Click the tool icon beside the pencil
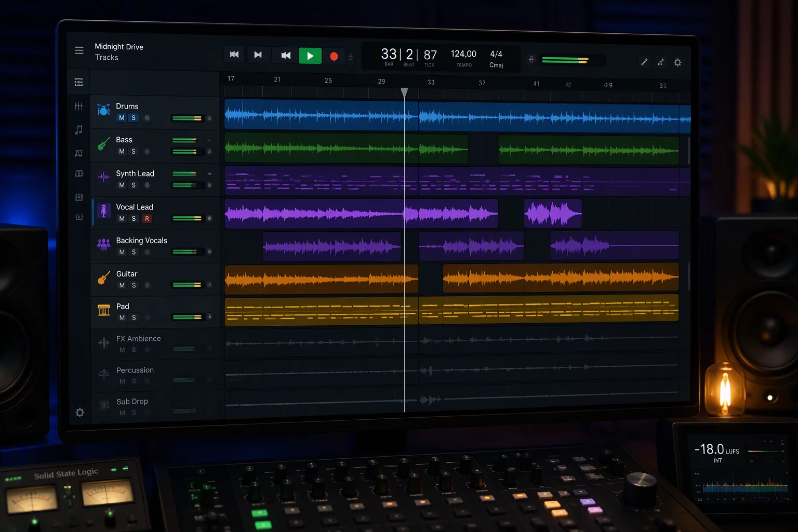Screen dimensions: 798x532 [661, 62]
